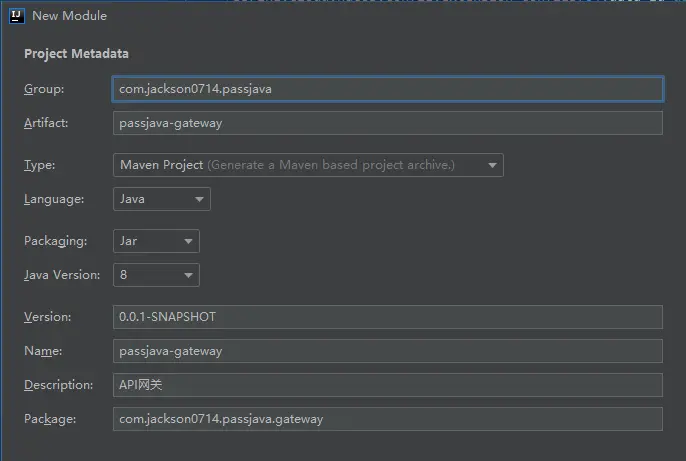Click the Package field with com.jackson0714.passjava.gateway
This screenshot has width=686, height=461.
(388, 419)
